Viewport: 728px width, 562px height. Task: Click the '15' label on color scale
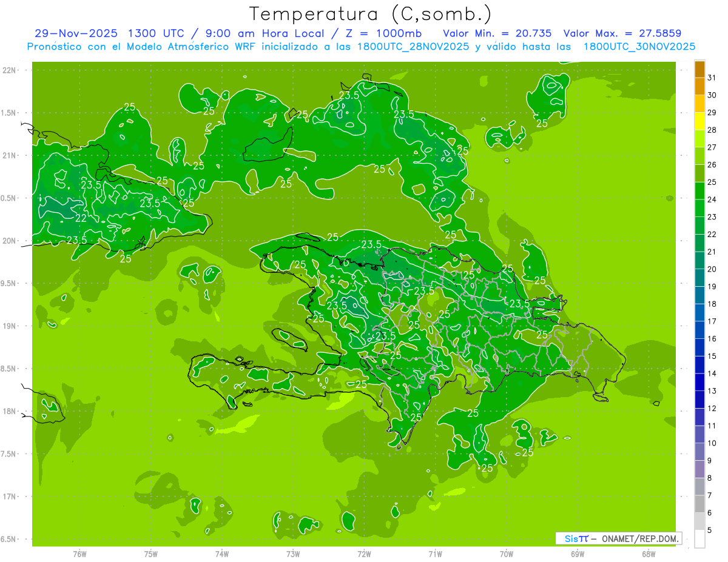(712, 356)
